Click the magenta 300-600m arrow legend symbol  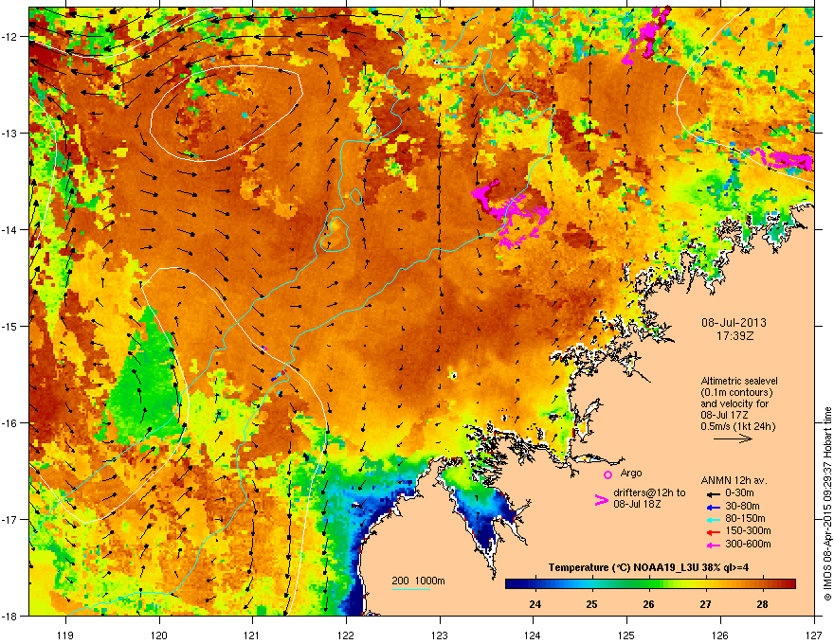click(x=714, y=545)
